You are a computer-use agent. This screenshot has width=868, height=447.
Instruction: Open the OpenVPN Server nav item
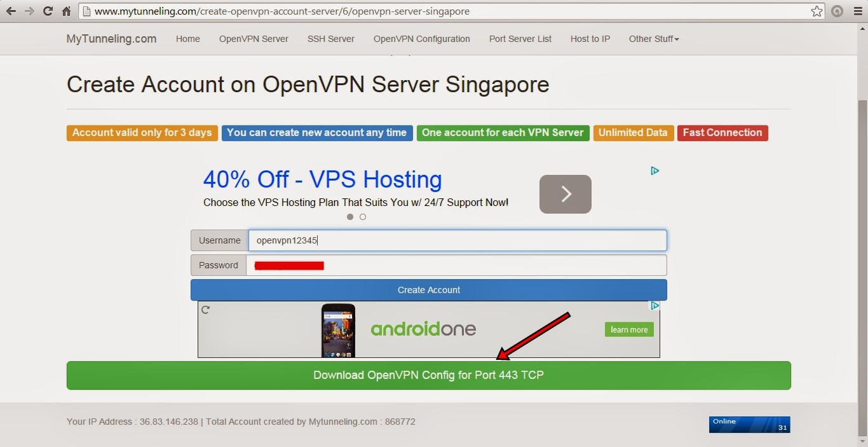tap(254, 39)
